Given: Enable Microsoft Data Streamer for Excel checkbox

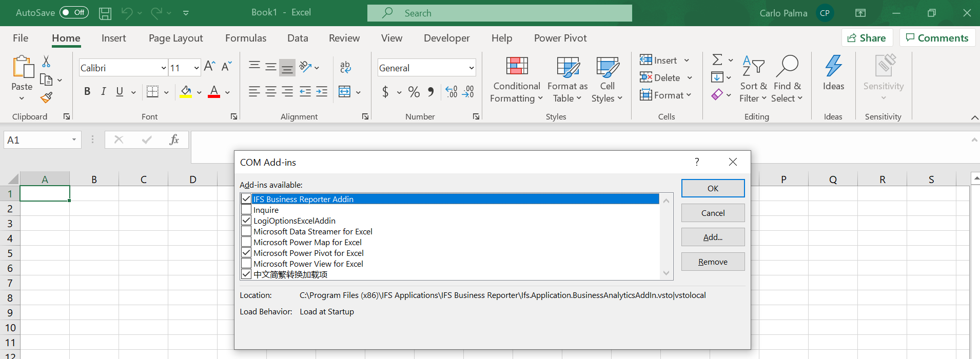Looking at the screenshot, I should pos(246,231).
